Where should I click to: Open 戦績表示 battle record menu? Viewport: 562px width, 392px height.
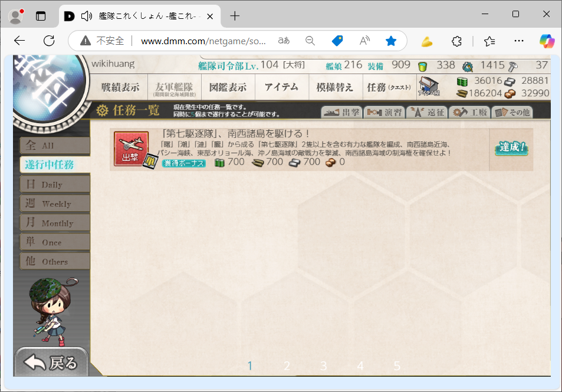click(120, 87)
